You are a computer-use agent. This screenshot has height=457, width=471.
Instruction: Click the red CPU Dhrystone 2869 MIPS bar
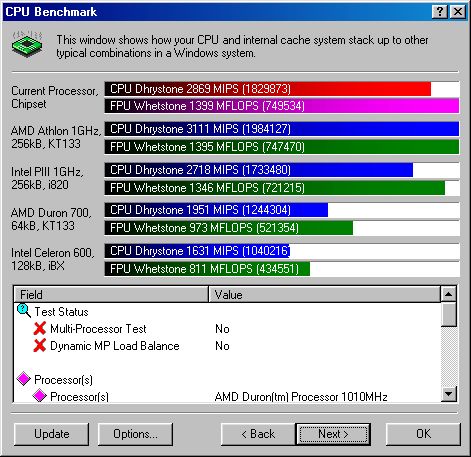(267, 89)
